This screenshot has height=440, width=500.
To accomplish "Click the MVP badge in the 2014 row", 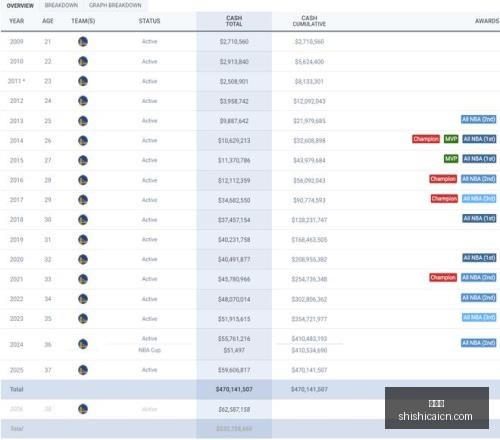I will tap(451, 139).
